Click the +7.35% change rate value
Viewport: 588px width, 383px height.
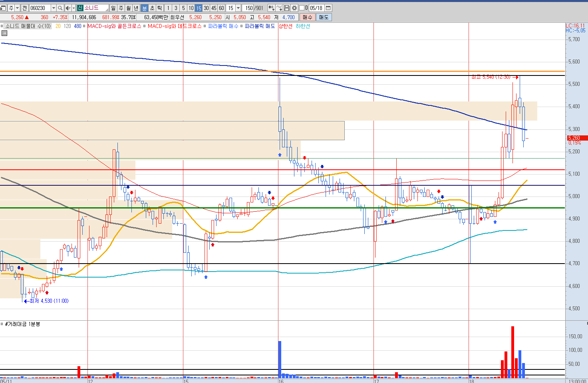(60, 17)
